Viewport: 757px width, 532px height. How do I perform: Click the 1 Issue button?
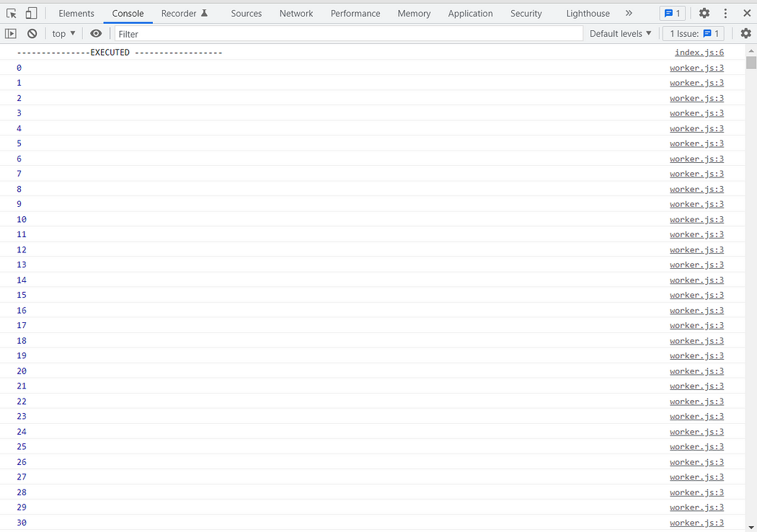coord(694,34)
